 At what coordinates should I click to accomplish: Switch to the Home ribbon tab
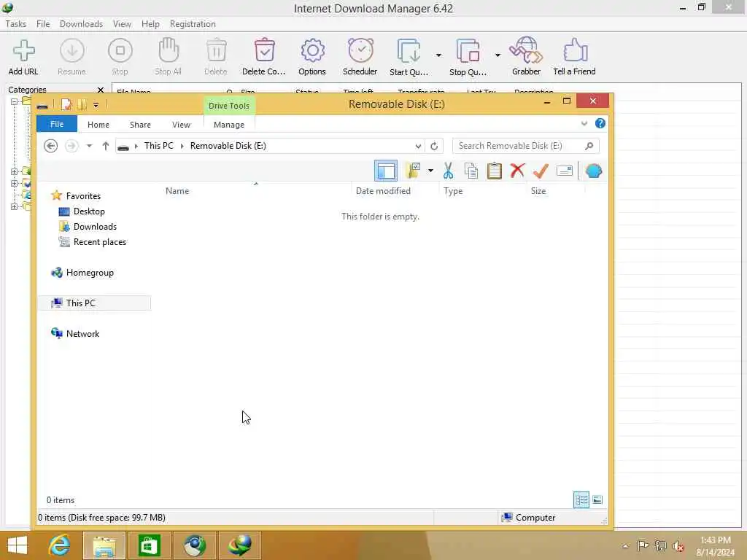[98, 125]
